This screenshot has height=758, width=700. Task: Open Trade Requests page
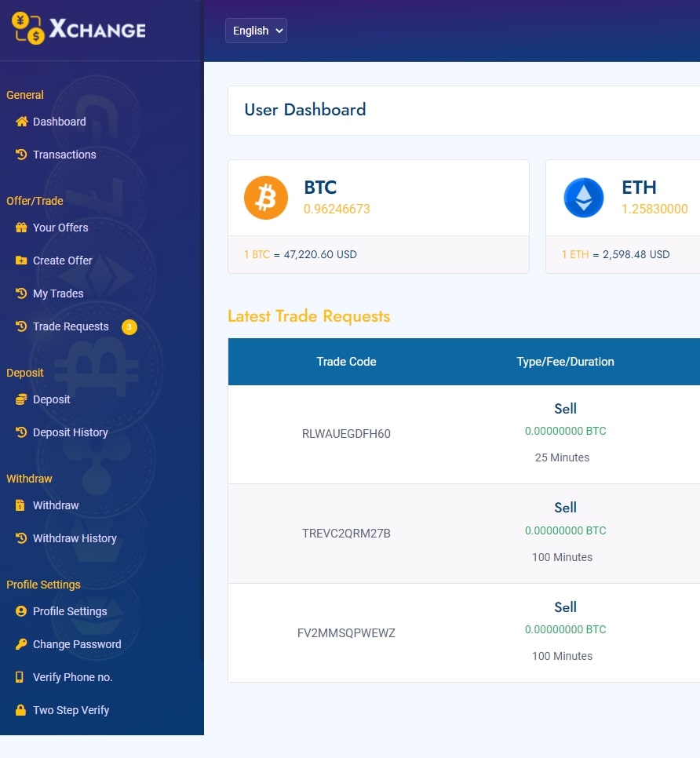(71, 326)
